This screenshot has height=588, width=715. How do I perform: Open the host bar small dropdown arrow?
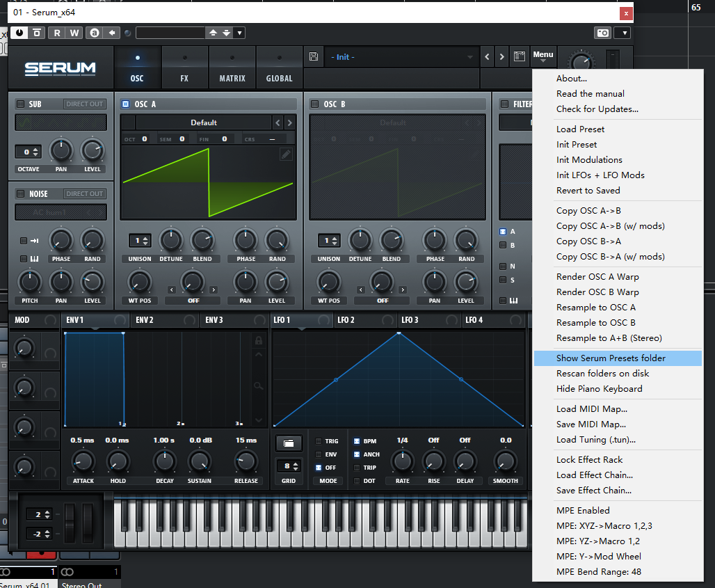coord(239,33)
